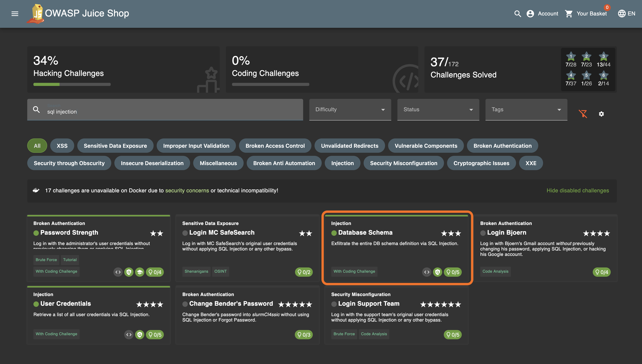
Task: Open coding challenge on Password Strength card
Action: coord(118,272)
